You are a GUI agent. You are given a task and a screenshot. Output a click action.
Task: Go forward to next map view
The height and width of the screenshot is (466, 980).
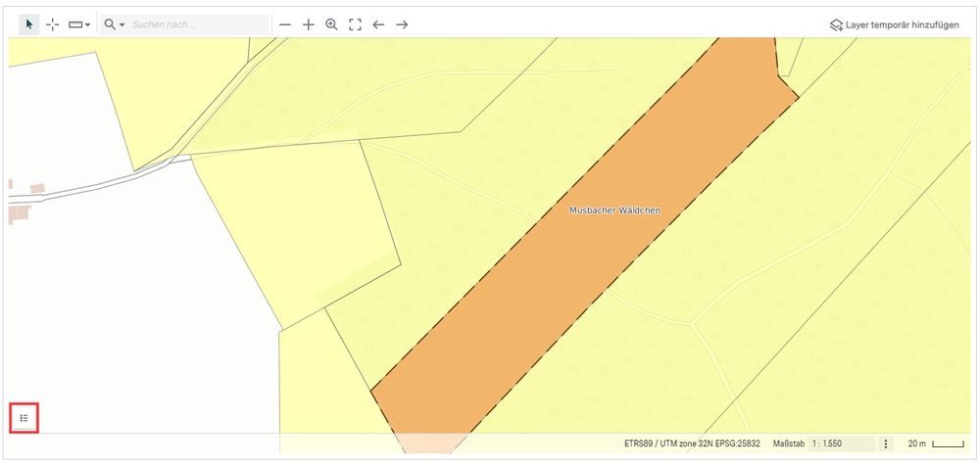tap(402, 23)
